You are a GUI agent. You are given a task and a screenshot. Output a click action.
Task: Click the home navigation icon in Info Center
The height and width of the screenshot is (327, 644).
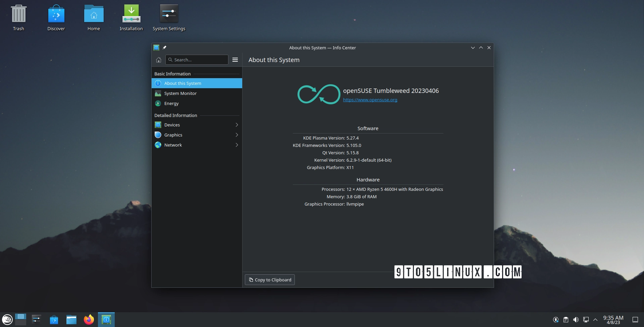pyautogui.click(x=158, y=60)
